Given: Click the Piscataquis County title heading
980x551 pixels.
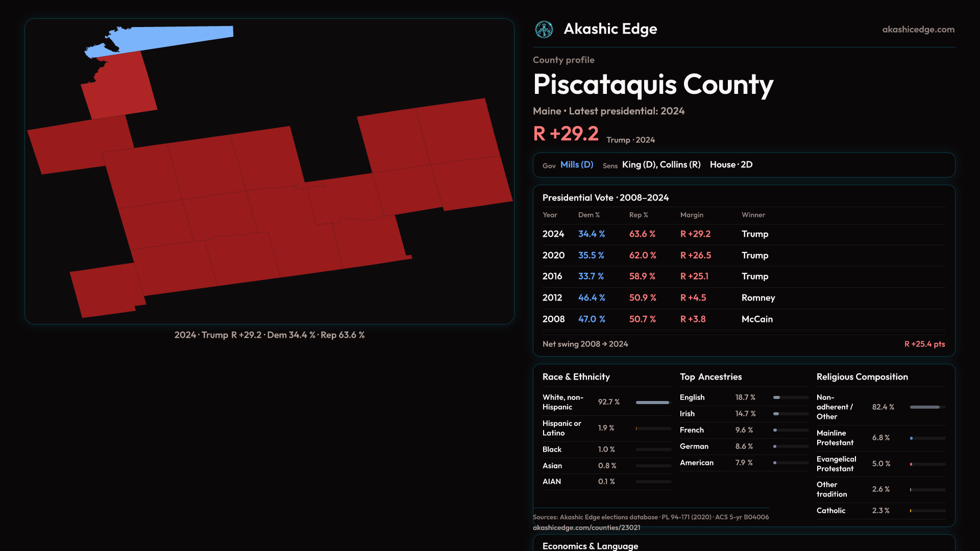Looking at the screenshot, I should [653, 85].
